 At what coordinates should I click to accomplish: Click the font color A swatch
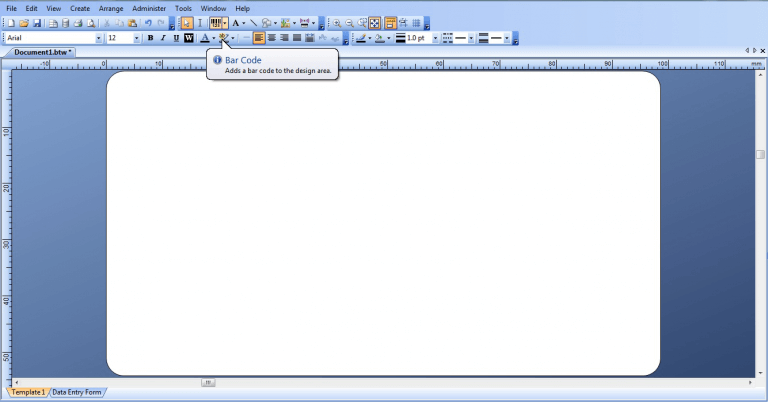(x=204, y=38)
